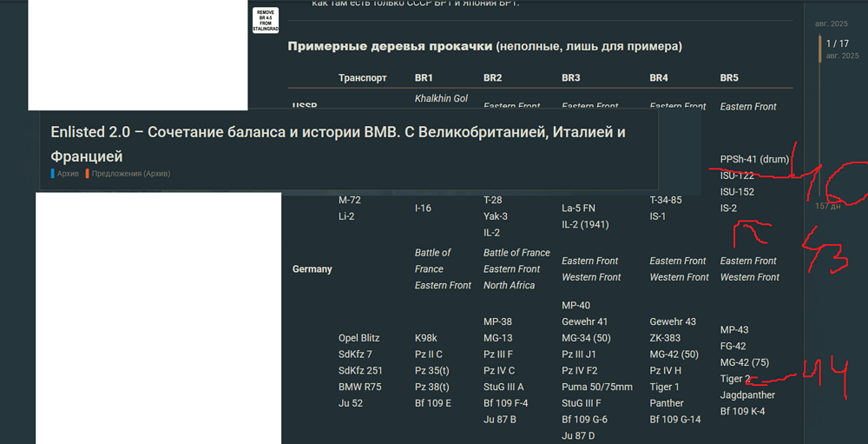Click the 'T-28' entry

(x=493, y=200)
